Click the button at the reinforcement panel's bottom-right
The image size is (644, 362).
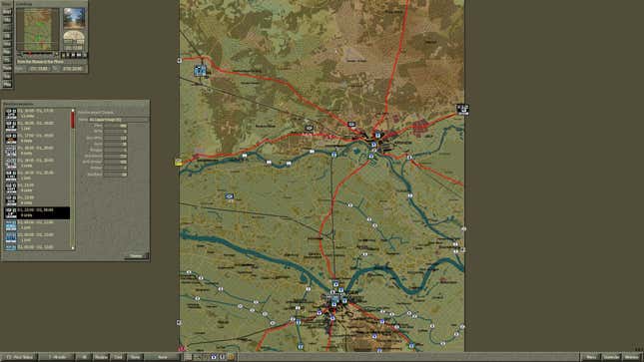pos(136,255)
